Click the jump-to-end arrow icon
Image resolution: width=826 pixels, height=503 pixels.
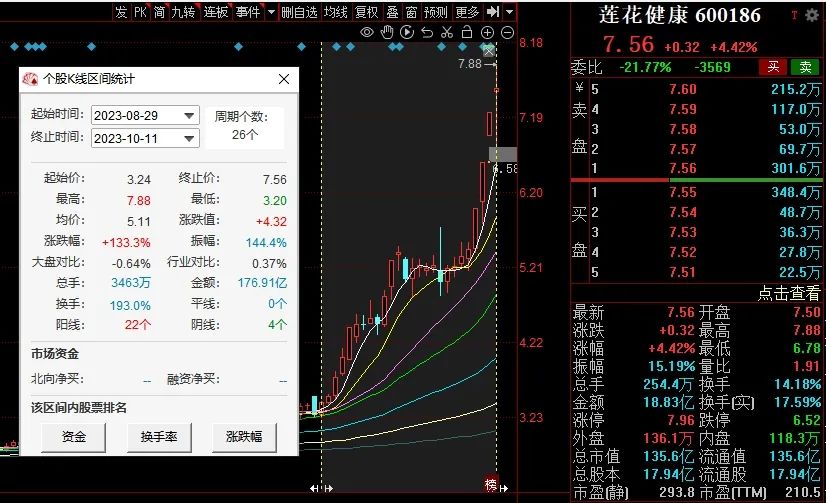[493, 12]
